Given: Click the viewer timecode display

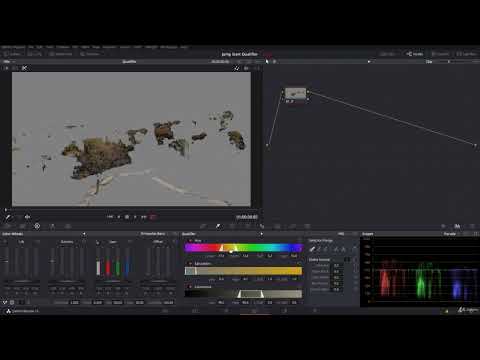Looking at the screenshot, I should point(247,217).
